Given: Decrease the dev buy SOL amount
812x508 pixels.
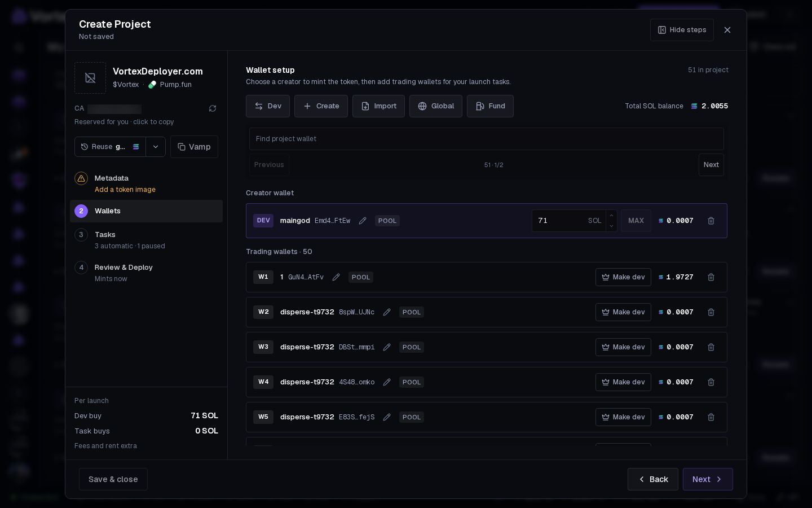Looking at the screenshot, I should pyautogui.click(x=611, y=226).
